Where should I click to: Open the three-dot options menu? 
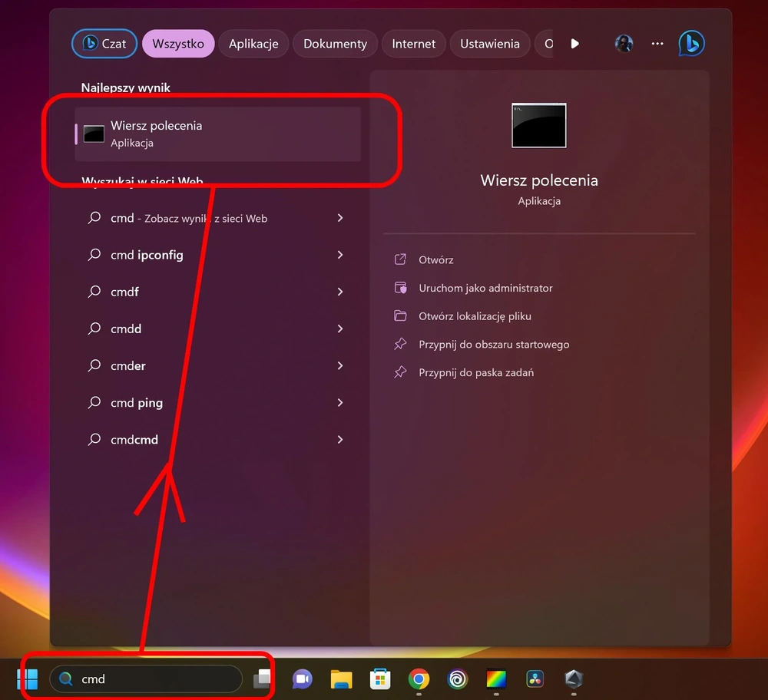pos(657,44)
